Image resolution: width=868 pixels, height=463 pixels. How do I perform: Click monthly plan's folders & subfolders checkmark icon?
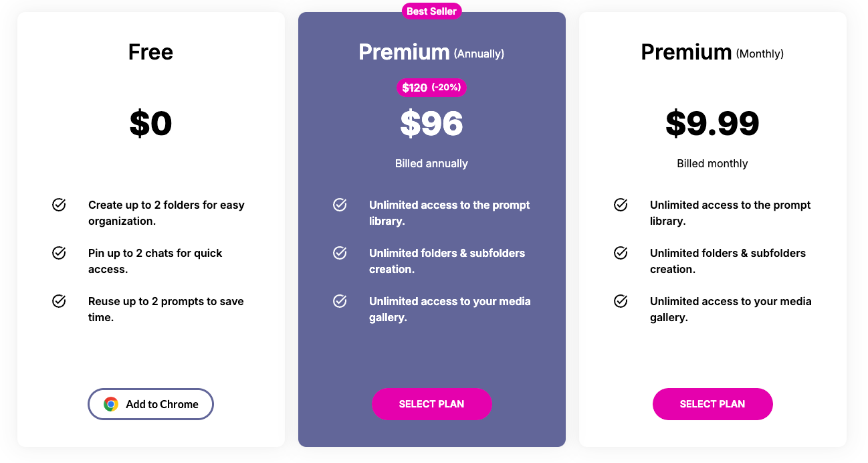click(621, 253)
